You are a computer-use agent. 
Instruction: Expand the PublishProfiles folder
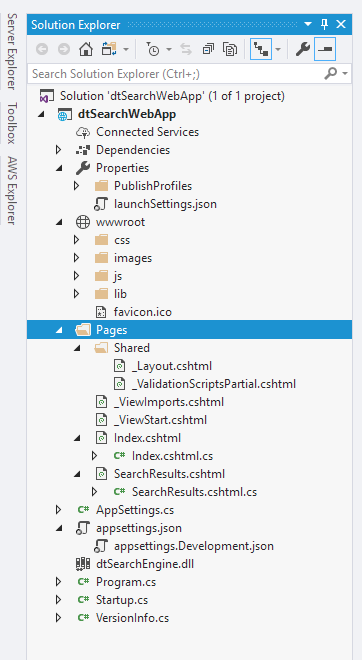(76, 186)
